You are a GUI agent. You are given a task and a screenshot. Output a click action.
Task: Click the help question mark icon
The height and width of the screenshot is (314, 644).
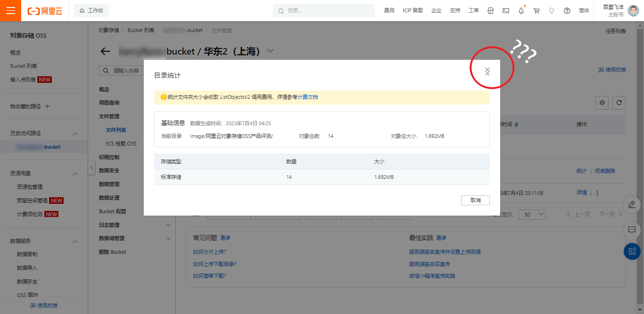click(x=567, y=10)
